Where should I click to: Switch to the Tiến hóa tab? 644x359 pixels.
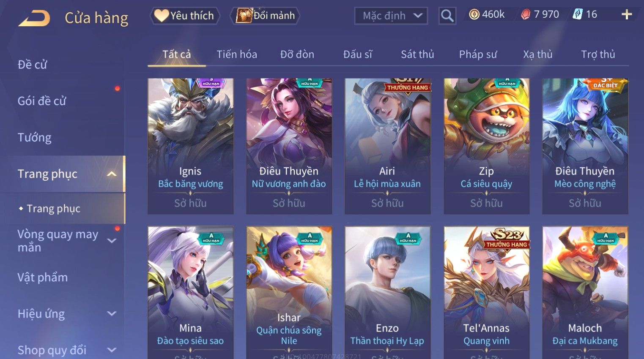coord(237,54)
